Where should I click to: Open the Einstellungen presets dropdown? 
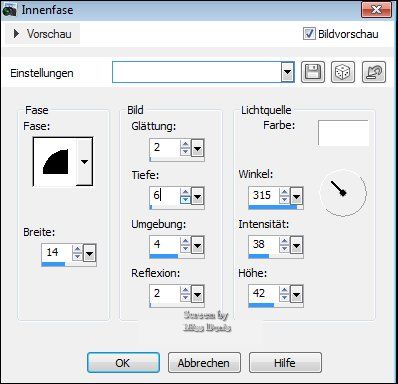coord(287,72)
